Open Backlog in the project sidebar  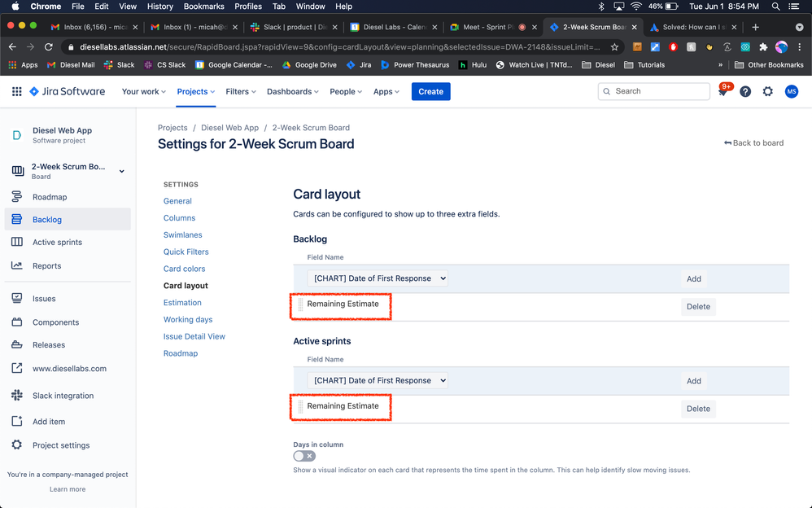68,219
